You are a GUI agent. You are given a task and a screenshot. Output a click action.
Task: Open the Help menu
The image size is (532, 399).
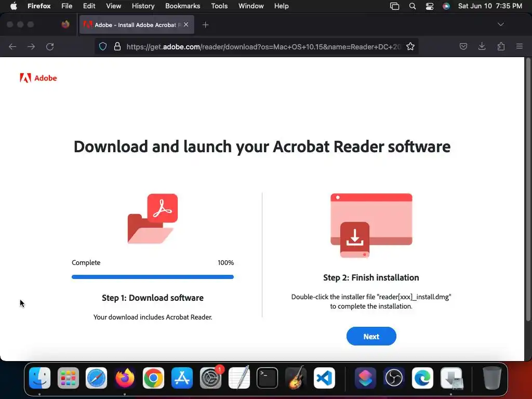(281, 6)
